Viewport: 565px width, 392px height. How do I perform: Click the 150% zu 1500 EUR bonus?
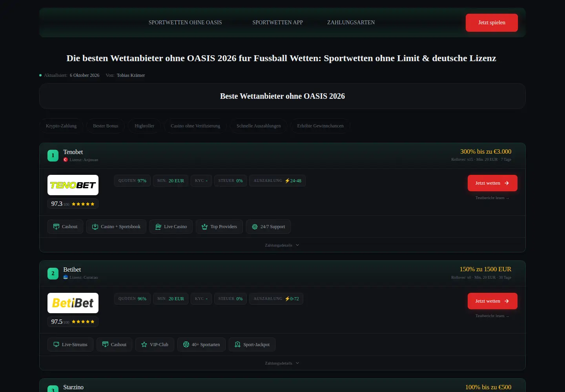(485, 269)
